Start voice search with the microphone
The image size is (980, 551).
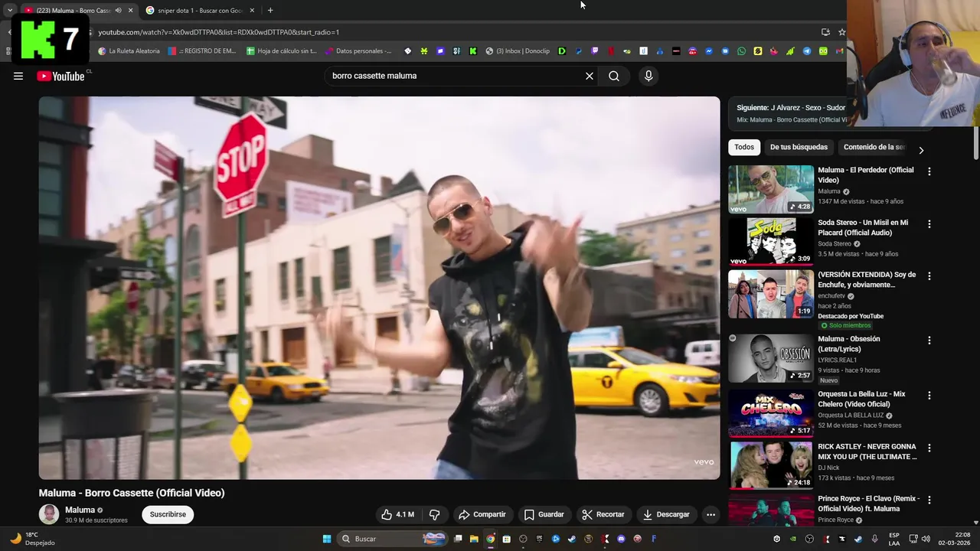pyautogui.click(x=648, y=76)
